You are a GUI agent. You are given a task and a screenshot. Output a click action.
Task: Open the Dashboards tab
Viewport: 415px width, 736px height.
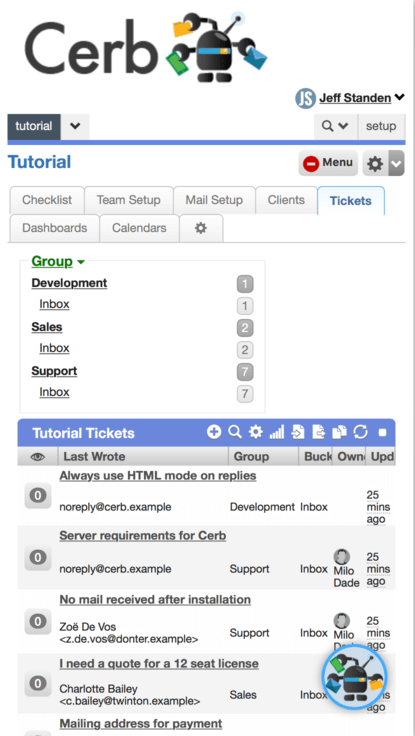click(x=54, y=228)
